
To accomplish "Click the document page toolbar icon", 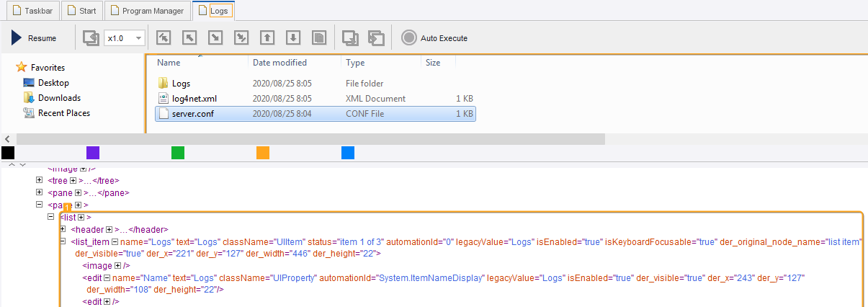I will tap(319, 38).
